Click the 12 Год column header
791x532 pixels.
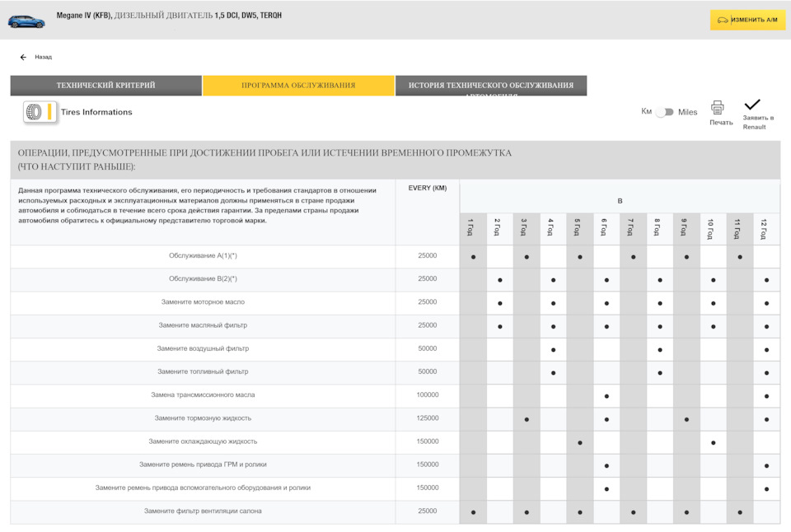(x=766, y=229)
